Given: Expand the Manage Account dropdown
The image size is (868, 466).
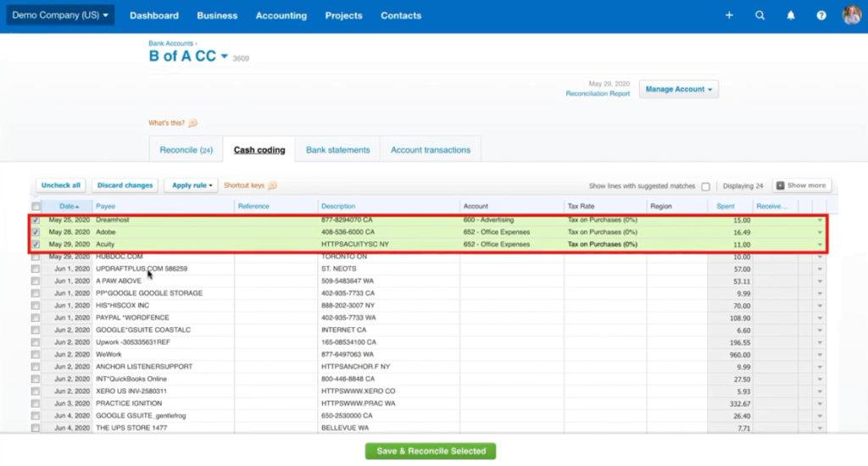Looking at the screenshot, I should pyautogui.click(x=678, y=89).
